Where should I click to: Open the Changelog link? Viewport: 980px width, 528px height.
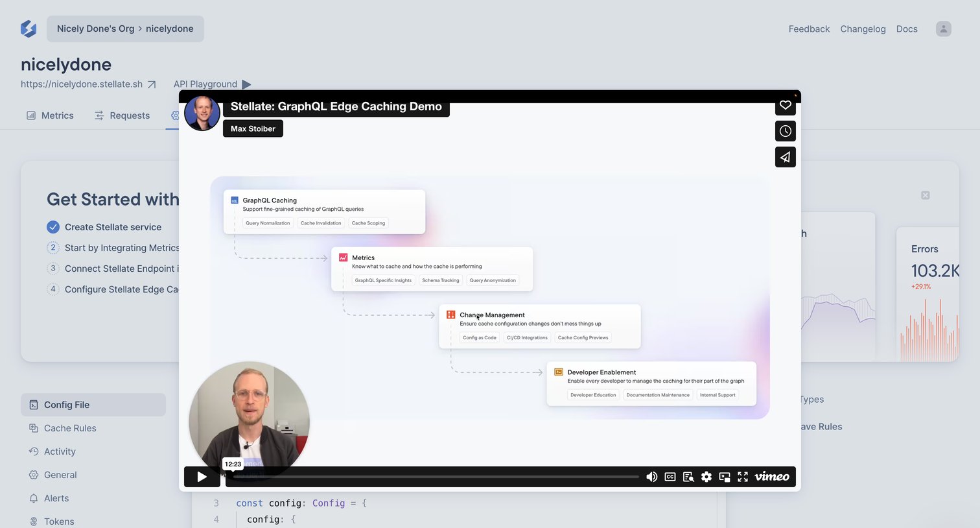(863, 29)
